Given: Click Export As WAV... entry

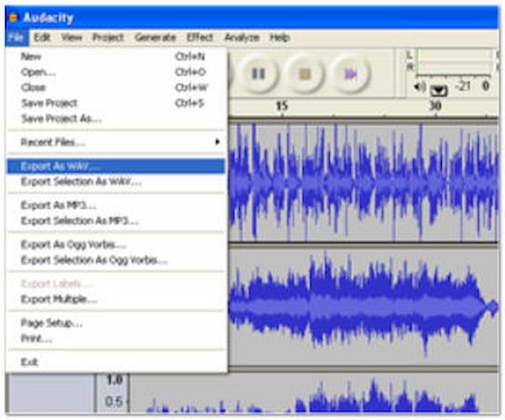Looking at the screenshot, I should 116,166.
